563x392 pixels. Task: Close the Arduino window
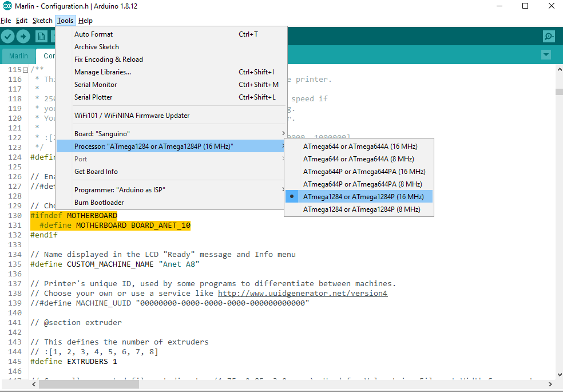(x=551, y=6)
